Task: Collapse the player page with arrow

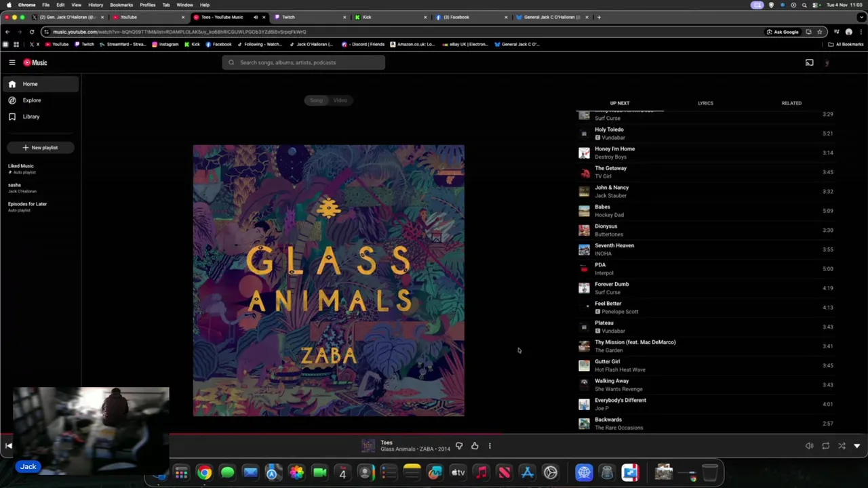Action: point(857,446)
